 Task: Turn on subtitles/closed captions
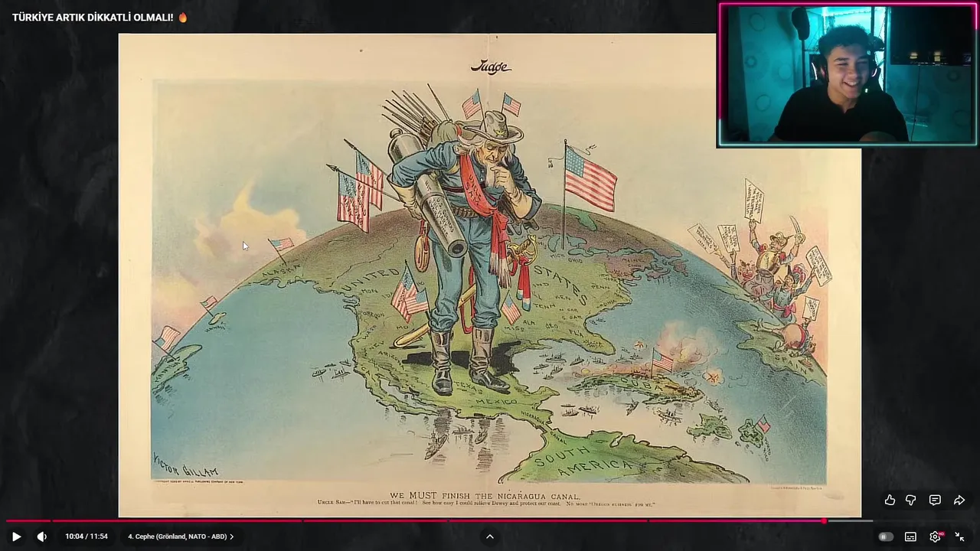click(910, 536)
